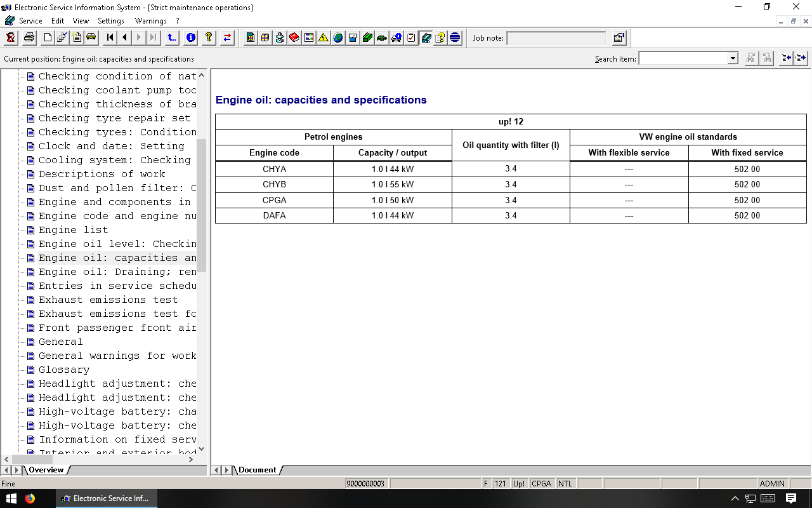Open the Warnings menu

point(150,21)
